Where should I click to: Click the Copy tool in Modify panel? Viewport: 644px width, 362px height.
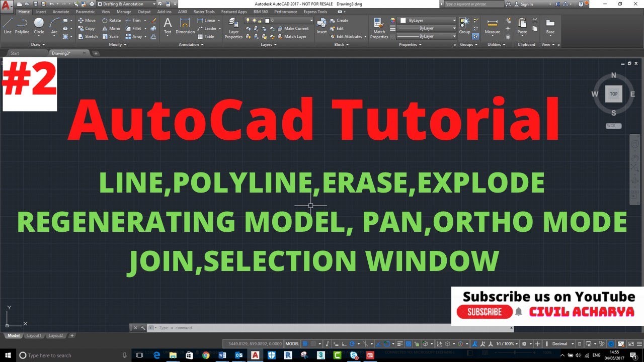point(87,29)
